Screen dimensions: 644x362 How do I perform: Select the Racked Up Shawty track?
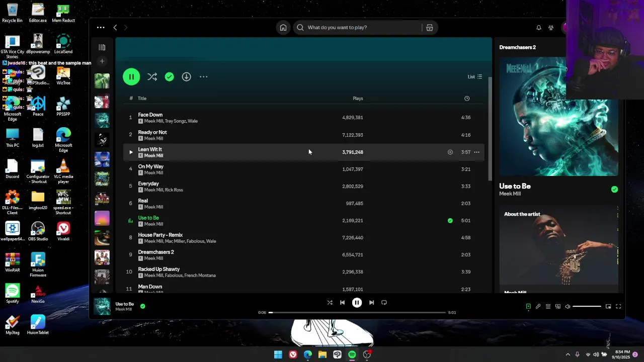click(x=303, y=272)
